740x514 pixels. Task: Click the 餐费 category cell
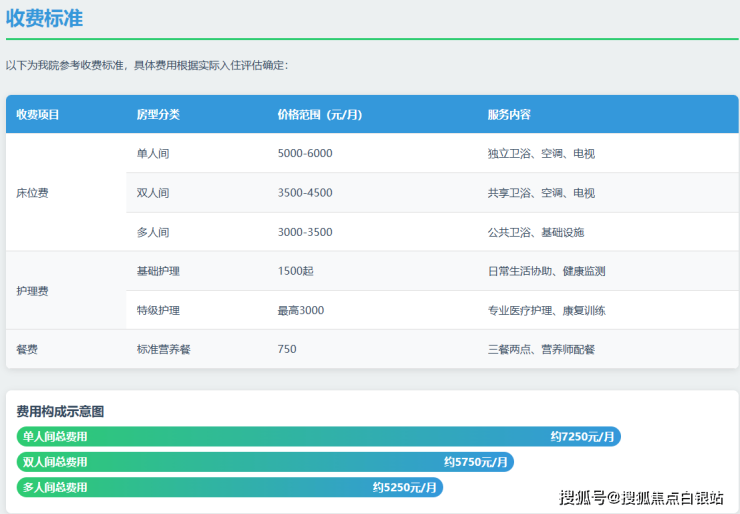click(x=28, y=350)
